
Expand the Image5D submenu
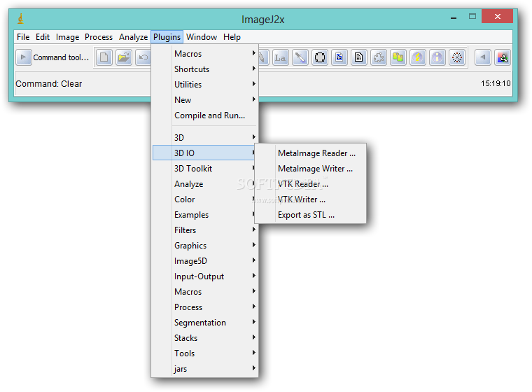coord(204,260)
